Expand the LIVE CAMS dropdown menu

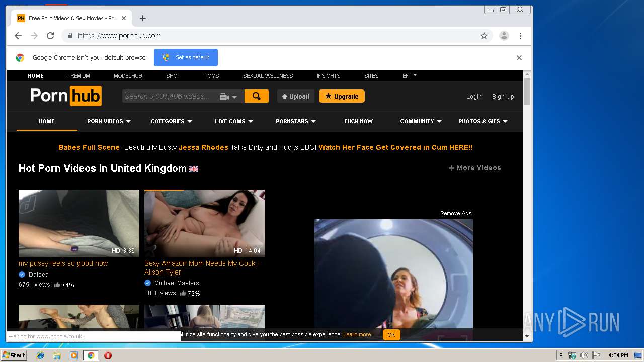(x=234, y=121)
